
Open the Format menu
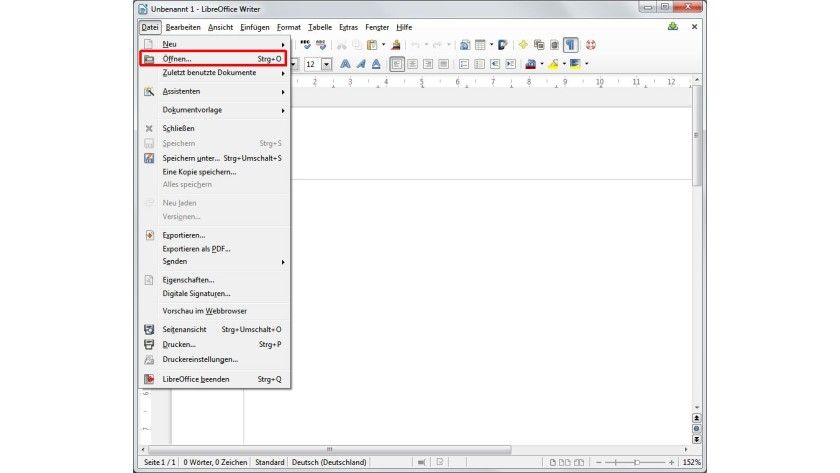pos(289,27)
